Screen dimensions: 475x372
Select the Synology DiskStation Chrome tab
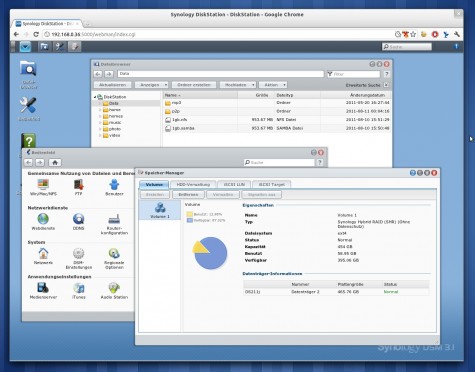pos(47,24)
